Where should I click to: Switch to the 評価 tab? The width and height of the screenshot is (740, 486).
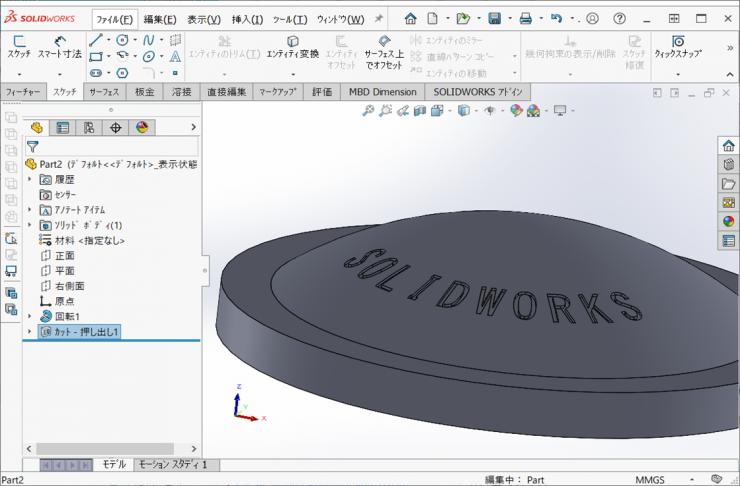point(322,92)
